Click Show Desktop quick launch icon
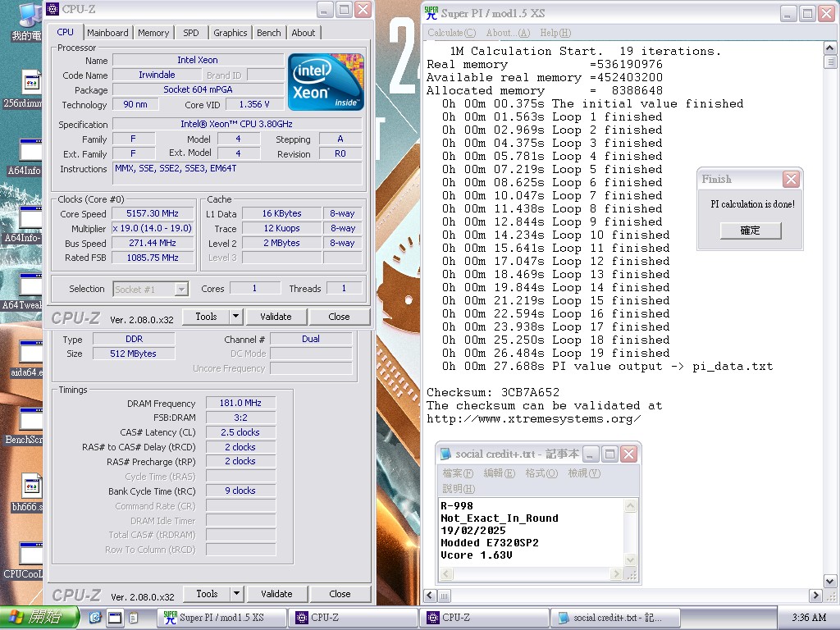Screen dimensions: 840x630 115,618
